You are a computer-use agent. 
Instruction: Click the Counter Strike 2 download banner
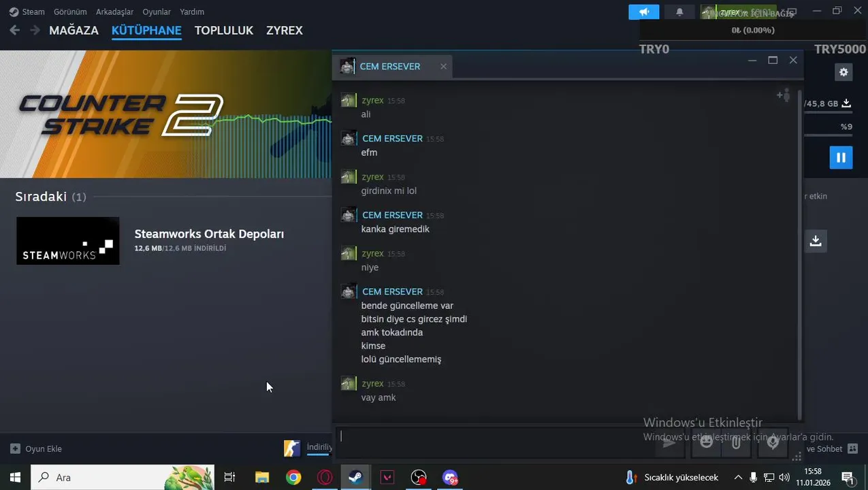pyautogui.click(x=165, y=114)
